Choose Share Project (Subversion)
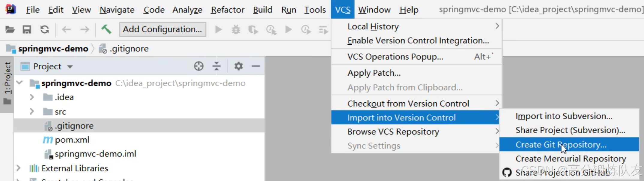The width and height of the screenshot is (644, 181). [569, 130]
